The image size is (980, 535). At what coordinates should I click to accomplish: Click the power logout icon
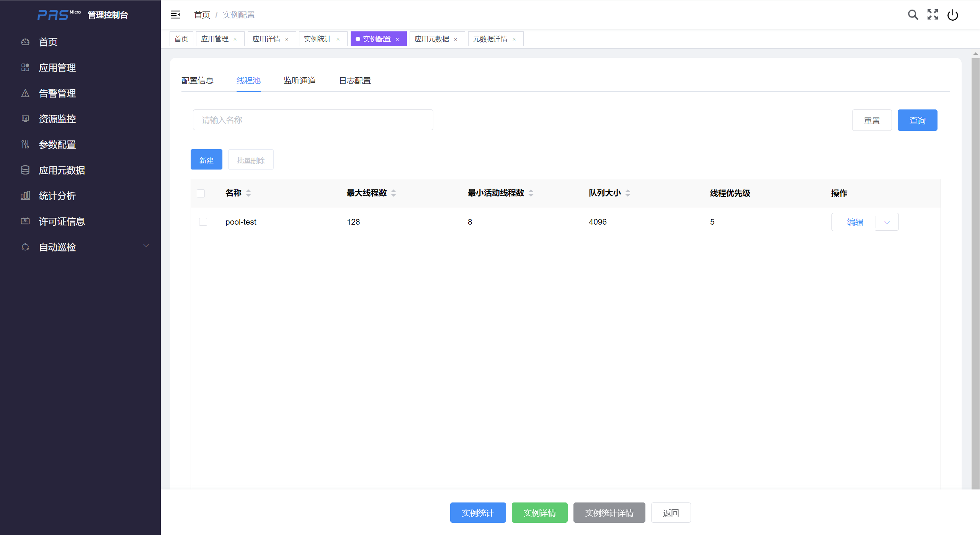952,15
